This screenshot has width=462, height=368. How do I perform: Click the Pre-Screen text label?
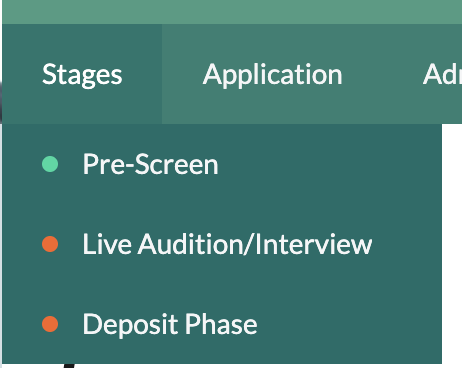point(150,164)
